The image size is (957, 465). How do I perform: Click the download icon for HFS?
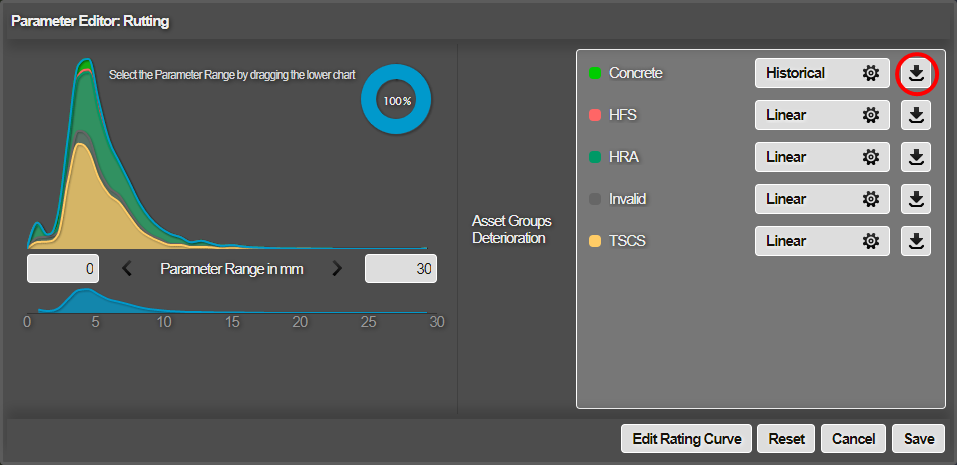(x=916, y=115)
